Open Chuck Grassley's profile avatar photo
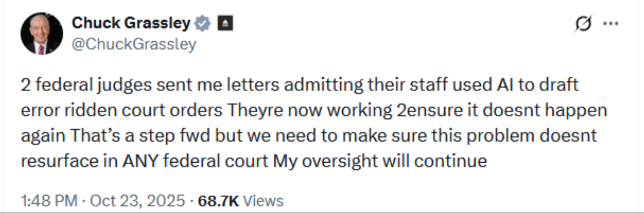The image size is (644, 213). pos(41,33)
